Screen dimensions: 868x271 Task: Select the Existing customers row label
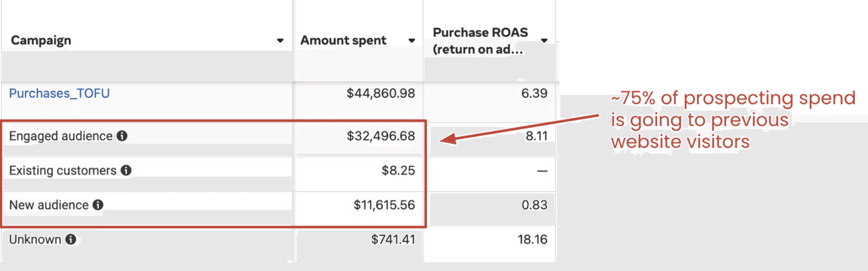[x=63, y=171]
